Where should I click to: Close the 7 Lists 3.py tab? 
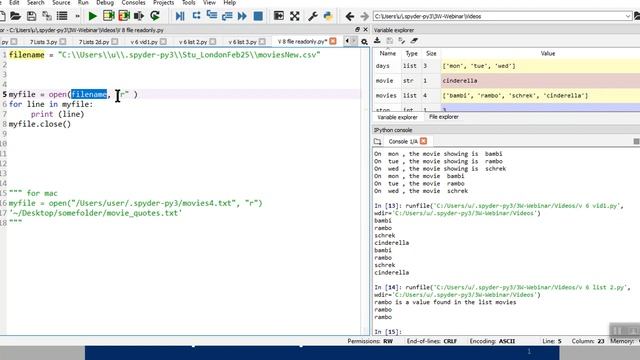point(63,42)
